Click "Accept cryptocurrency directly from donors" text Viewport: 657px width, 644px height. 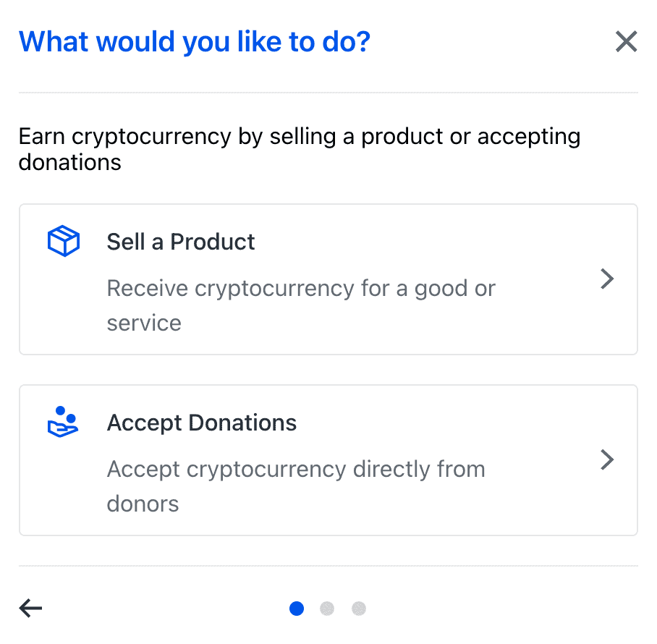coord(296,470)
